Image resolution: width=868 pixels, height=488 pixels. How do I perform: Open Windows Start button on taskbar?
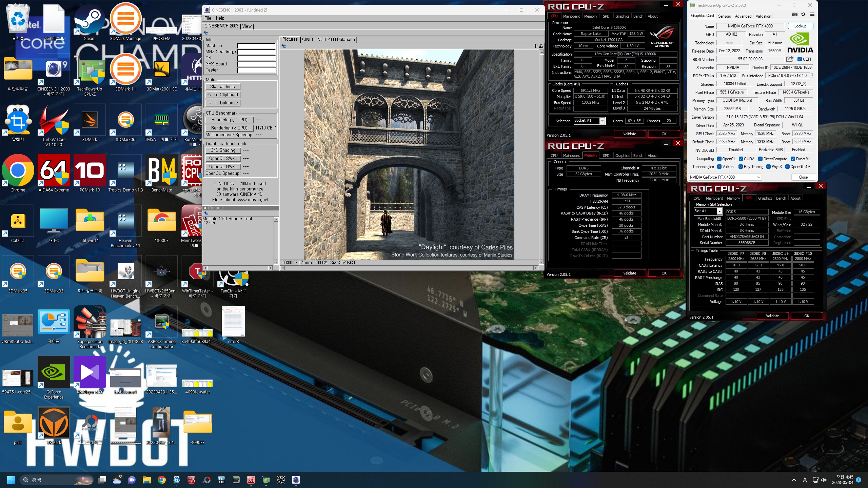click(11, 480)
